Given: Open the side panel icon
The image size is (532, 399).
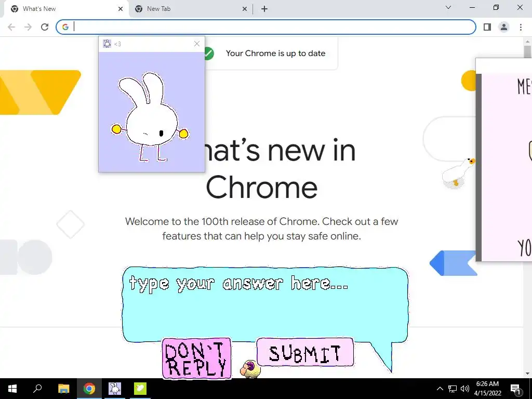Looking at the screenshot, I should (487, 27).
